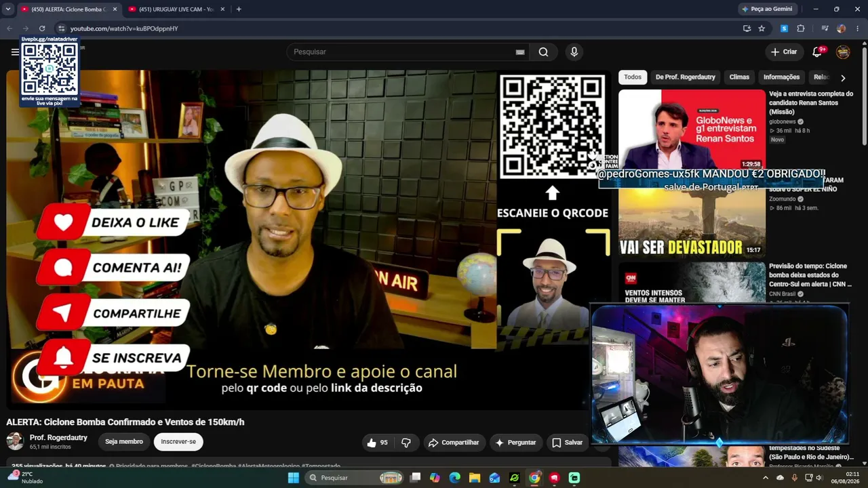Click the video title text ALERTA: Ciclone Bomba

pyautogui.click(x=125, y=422)
